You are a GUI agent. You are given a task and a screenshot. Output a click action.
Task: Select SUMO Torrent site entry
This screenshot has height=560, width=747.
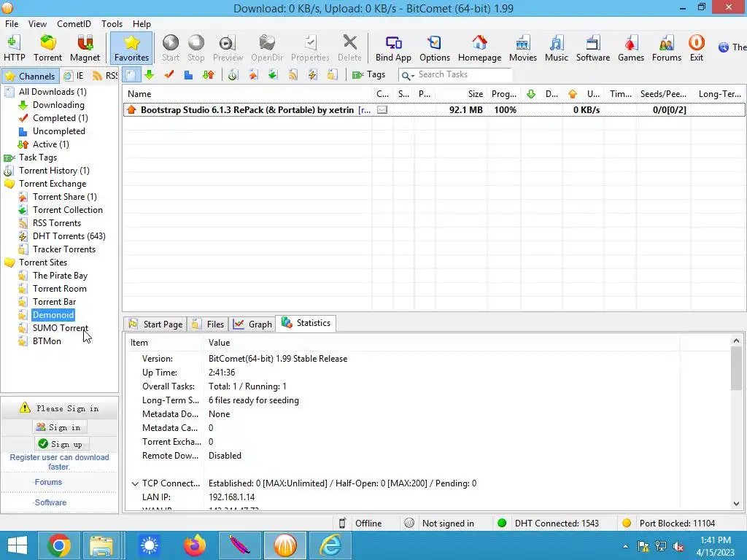click(x=61, y=328)
